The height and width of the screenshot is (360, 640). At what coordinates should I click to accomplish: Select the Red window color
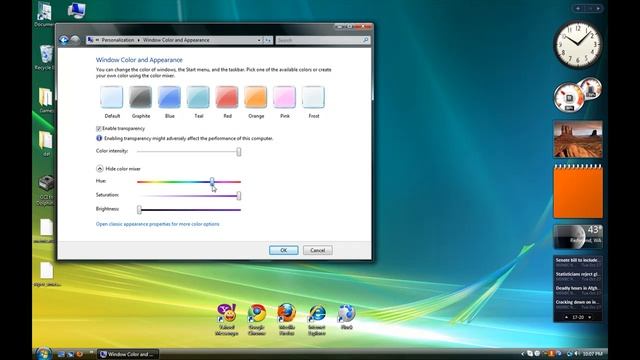(x=227, y=97)
